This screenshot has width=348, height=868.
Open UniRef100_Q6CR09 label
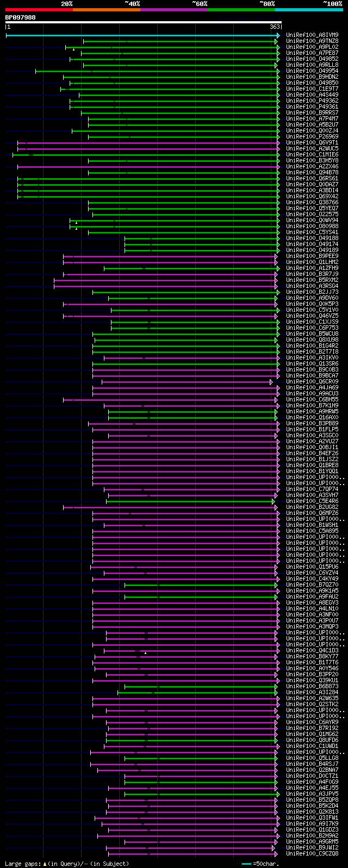pos(312,382)
